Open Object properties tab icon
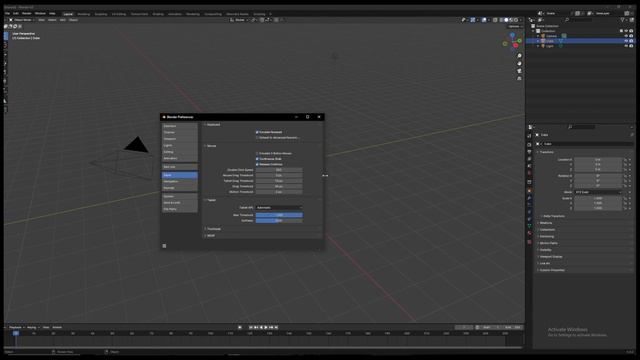The image size is (640, 360). coord(529,191)
